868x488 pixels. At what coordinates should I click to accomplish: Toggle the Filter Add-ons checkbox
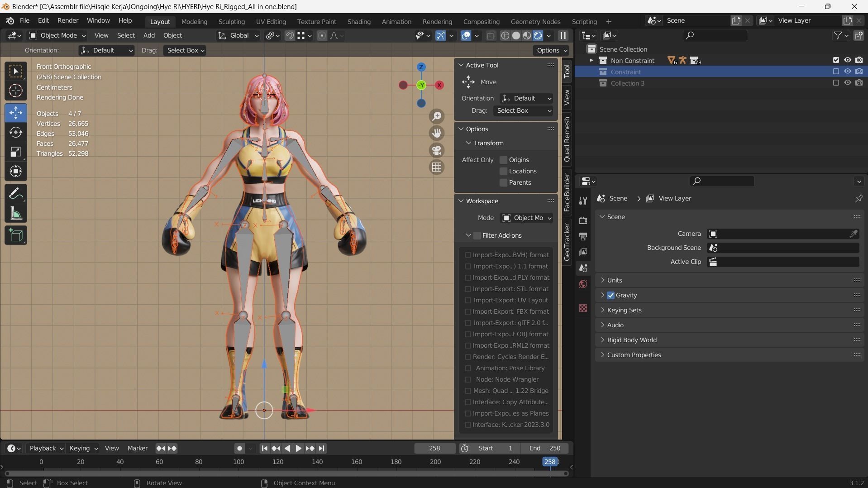(477, 235)
